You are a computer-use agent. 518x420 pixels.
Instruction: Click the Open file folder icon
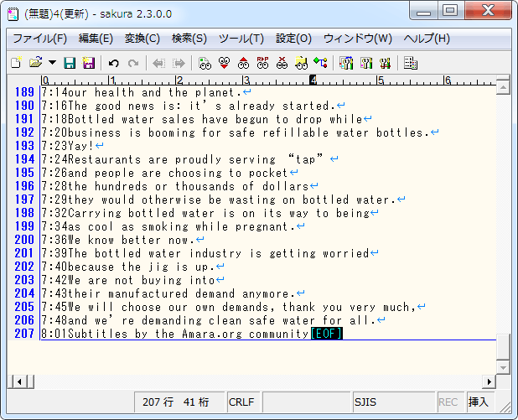[34, 63]
